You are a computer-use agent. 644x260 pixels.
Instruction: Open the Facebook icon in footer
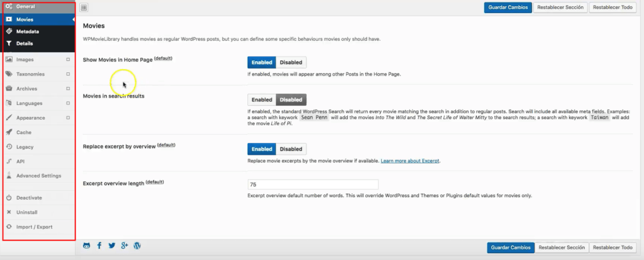[x=99, y=246]
